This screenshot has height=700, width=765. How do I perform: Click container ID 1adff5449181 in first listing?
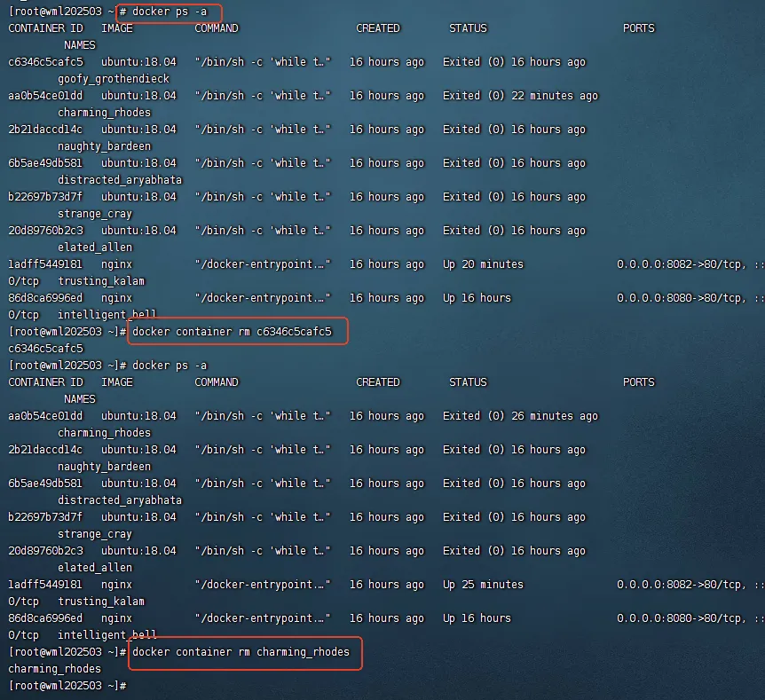pyautogui.click(x=46, y=264)
